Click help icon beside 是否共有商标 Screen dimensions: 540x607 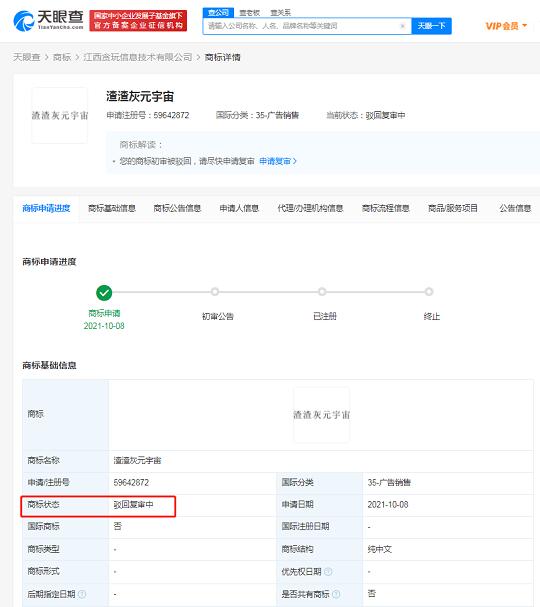336,594
